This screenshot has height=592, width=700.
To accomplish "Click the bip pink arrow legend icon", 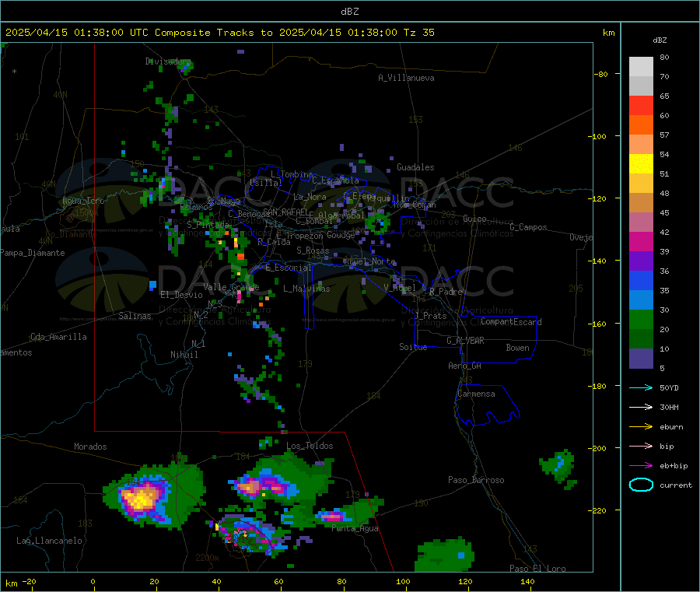I will pyautogui.click(x=641, y=446).
